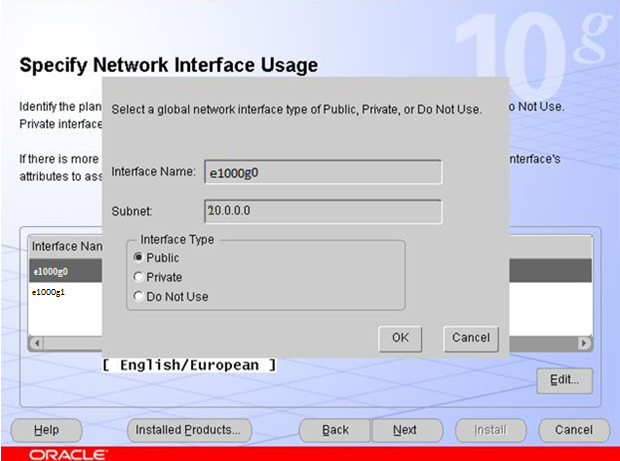This screenshot has width=620, height=461.
Task: Click the greyed-out Install button
Action: (489, 430)
